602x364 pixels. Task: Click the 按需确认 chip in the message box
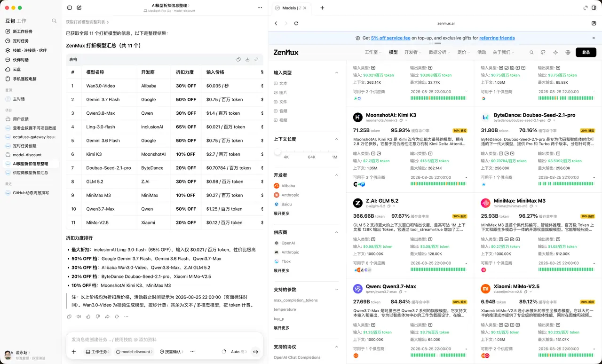coord(171,352)
